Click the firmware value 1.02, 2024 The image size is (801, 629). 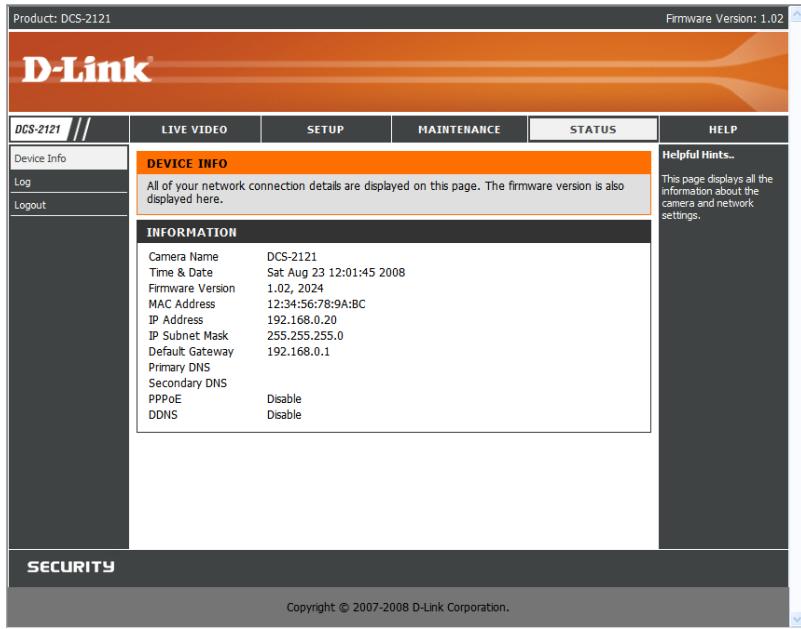[x=295, y=288]
